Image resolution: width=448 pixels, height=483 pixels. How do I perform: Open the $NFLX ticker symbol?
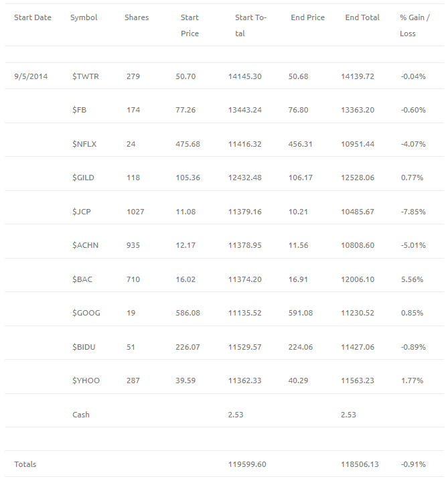coord(84,144)
